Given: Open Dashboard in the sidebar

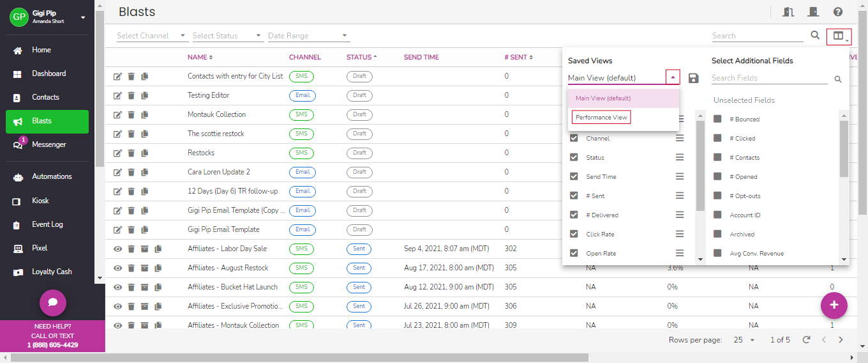Looking at the screenshot, I should click(x=47, y=73).
